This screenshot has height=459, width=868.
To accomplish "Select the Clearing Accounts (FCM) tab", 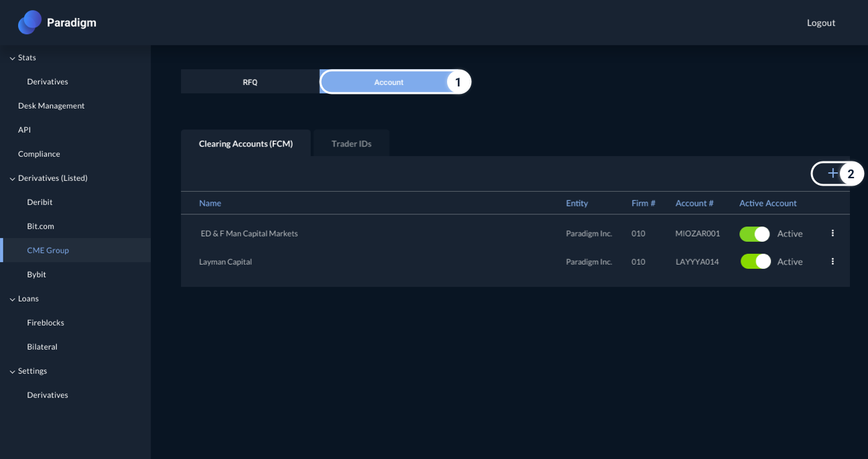I will (245, 143).
